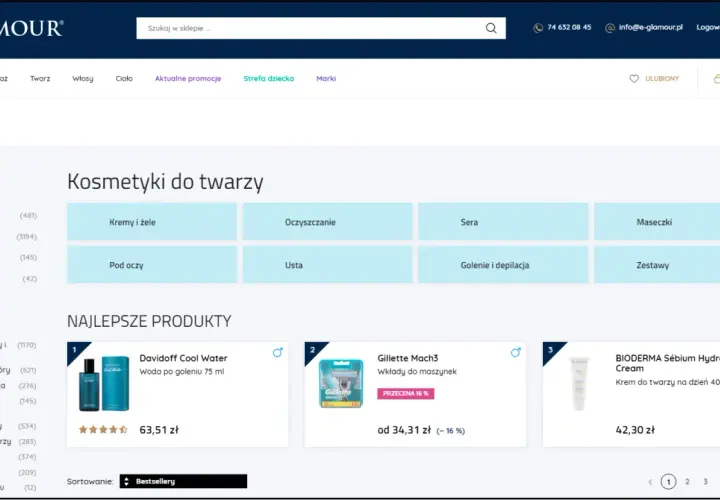The width and height of the screenshot is (720, 500).
Task: Click the info@e-glamour.pl email link
Action: (651, 28)
